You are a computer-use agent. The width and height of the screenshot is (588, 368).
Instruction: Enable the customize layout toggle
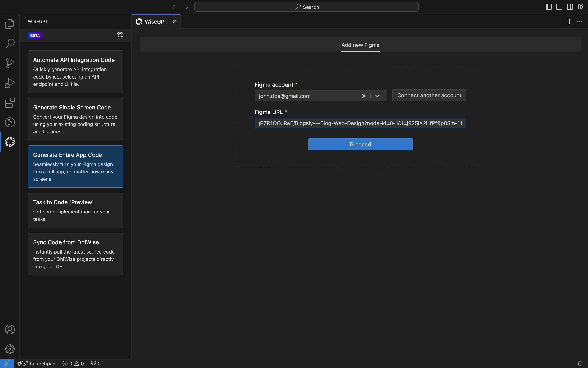pos(580,7)
